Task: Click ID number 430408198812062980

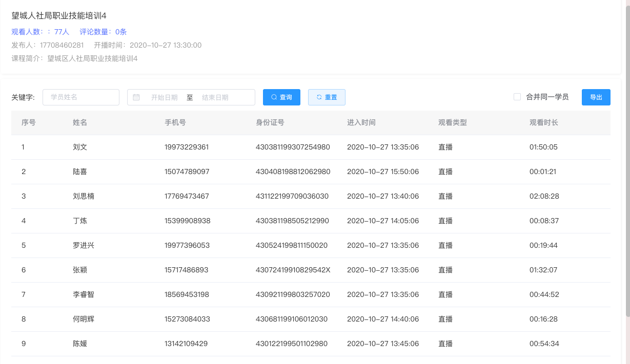Action: 293,172
